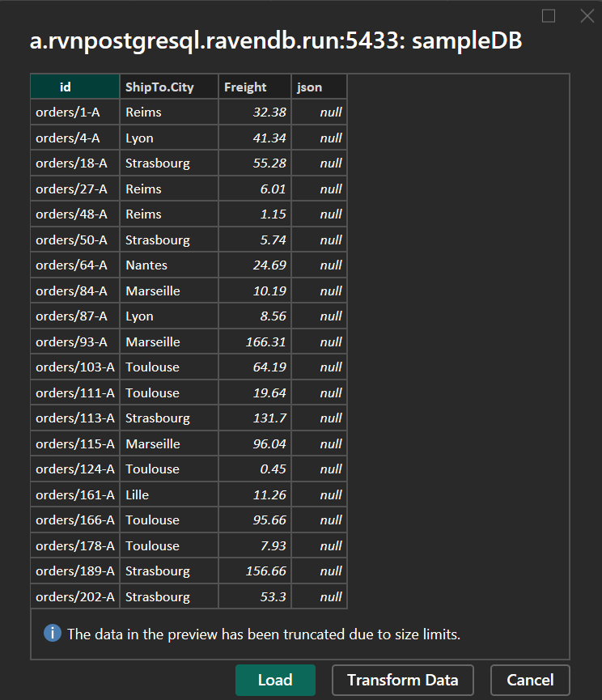
Task: Click null json cell in orders/202-A row
Action: point(319,596)
